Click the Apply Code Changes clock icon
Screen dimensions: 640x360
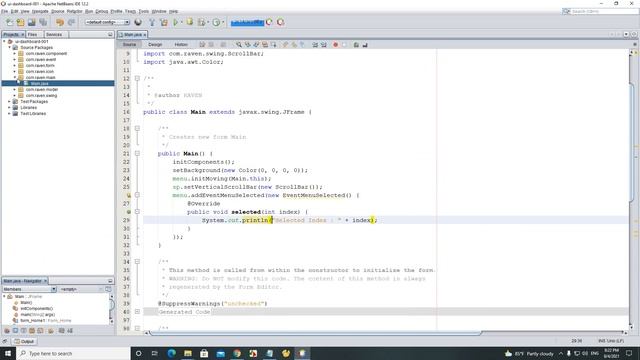coord(216,22)
